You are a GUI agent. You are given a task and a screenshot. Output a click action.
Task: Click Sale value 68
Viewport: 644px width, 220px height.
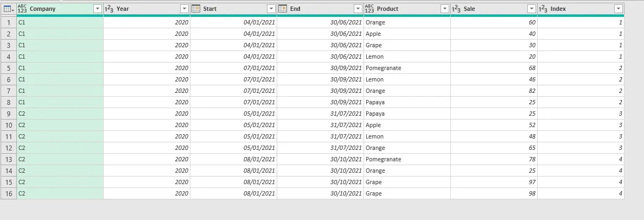[494, 68]
